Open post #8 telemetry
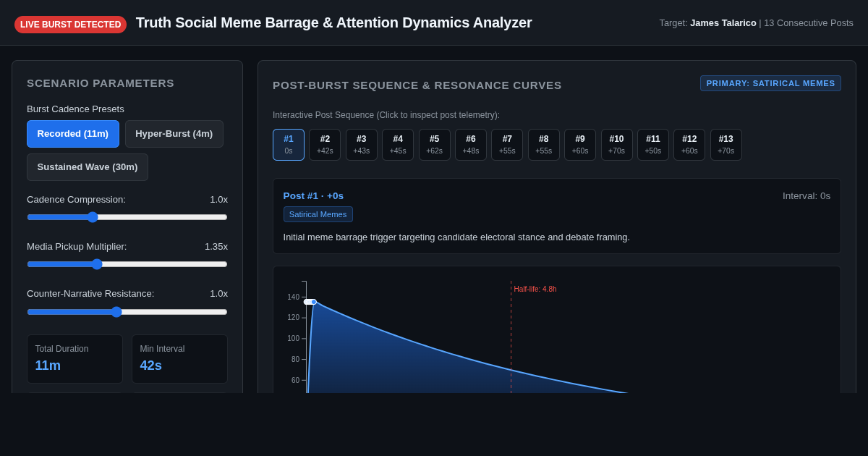Viewport: 868px width, 456px height. pos(544,145)
